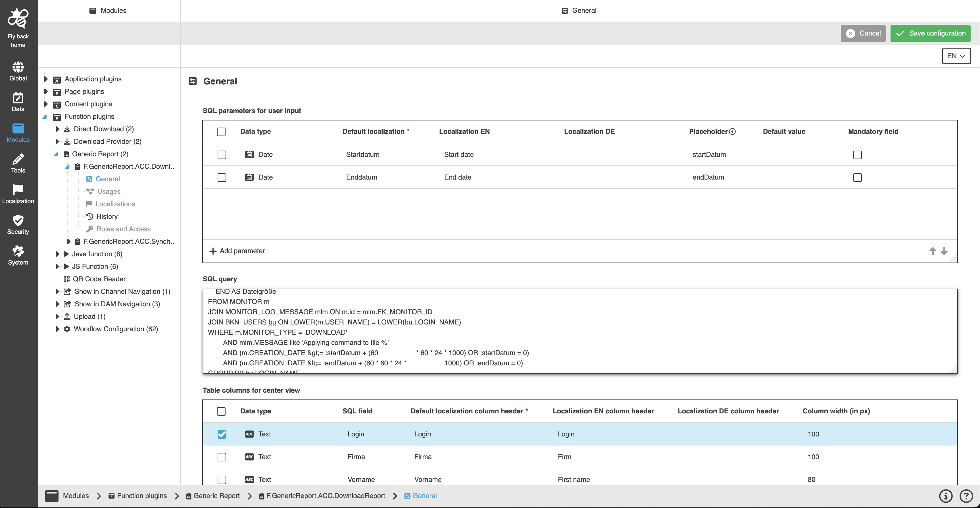
Task: Click the help question mark icon
Action: [x=966, y=495]
